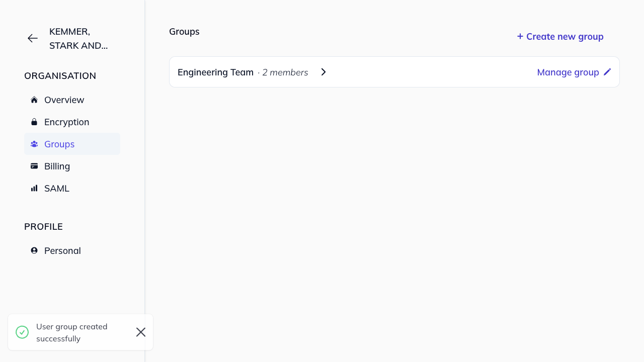Click the KEMMER, STARK AND organisation name
This screenshot has width=644, height=362.
coord(79,38)
